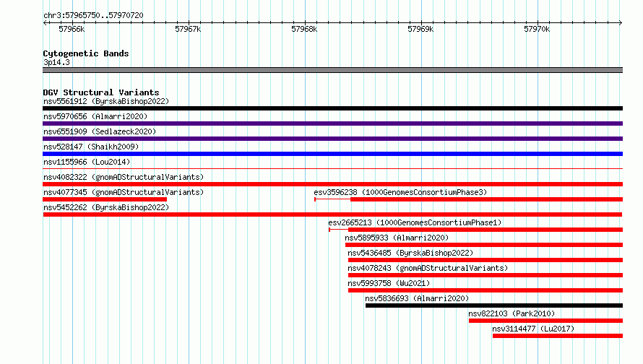The height and width of the screenshot is (364, 643).
Task: Select the red bar of nsv822103
Action: coord(545,321)
